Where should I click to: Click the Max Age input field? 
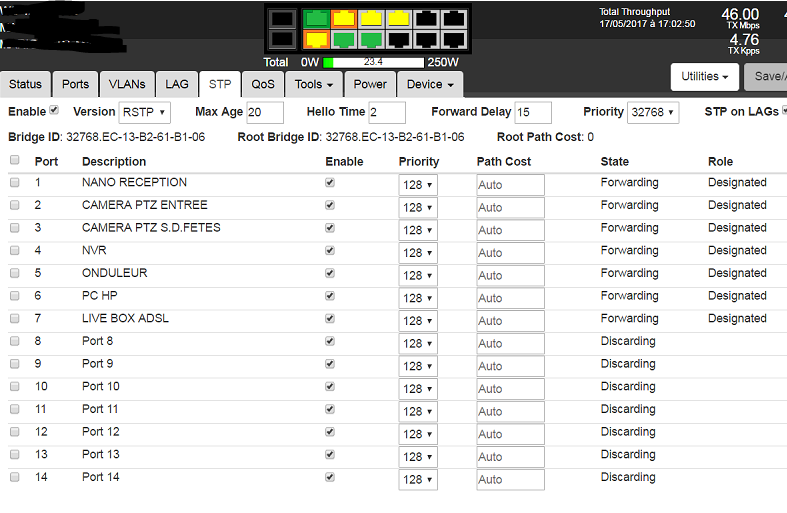click(x=265, y=112)
